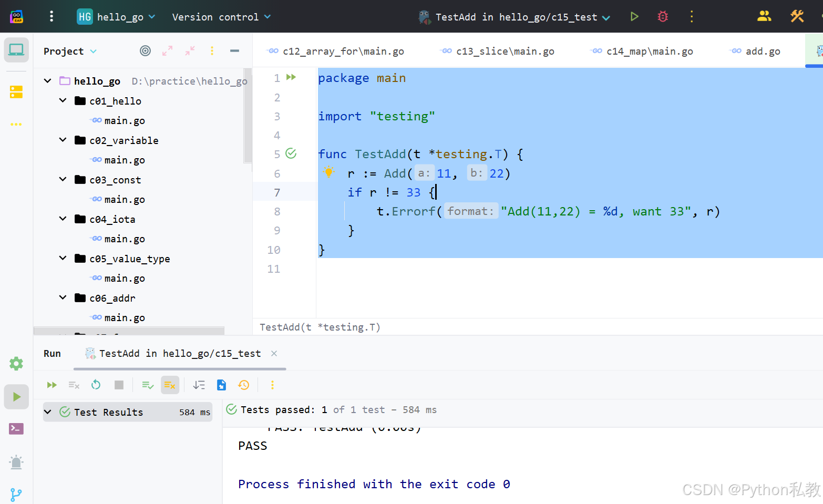The image size is (823, 504).
Task: Toggle show passed tests filter
Action: pyautogui.click(x=148, y=385)
